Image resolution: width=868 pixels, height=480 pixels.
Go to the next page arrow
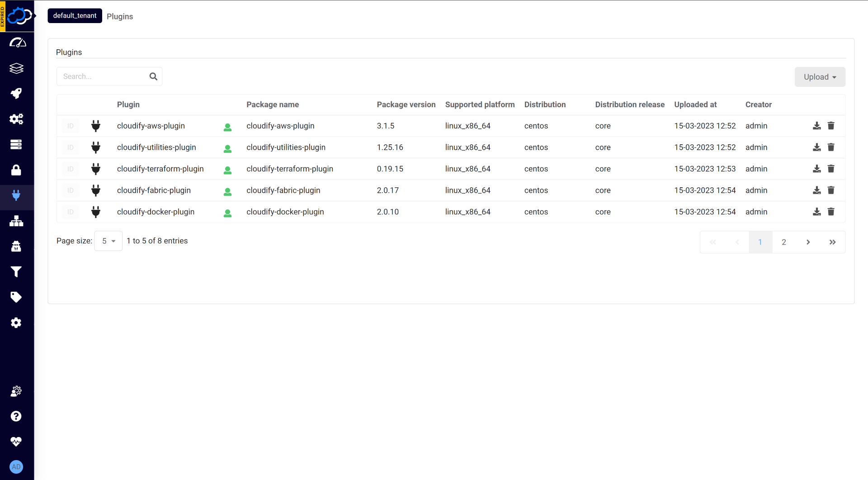(808, 242)
